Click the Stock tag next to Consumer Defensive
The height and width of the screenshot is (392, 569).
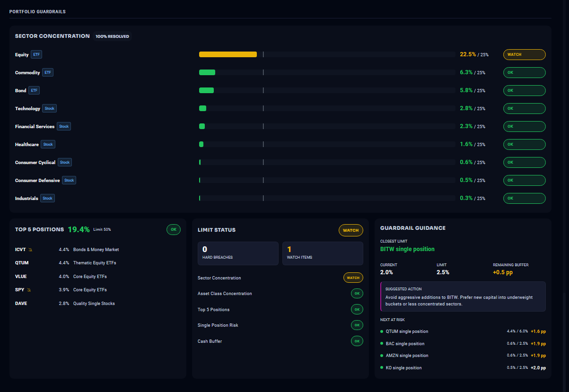click(x=69, y=180)
